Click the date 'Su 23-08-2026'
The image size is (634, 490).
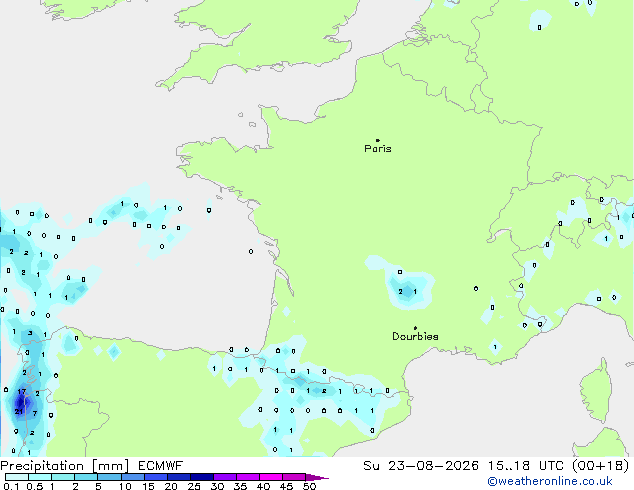click(x=421, y=466)
